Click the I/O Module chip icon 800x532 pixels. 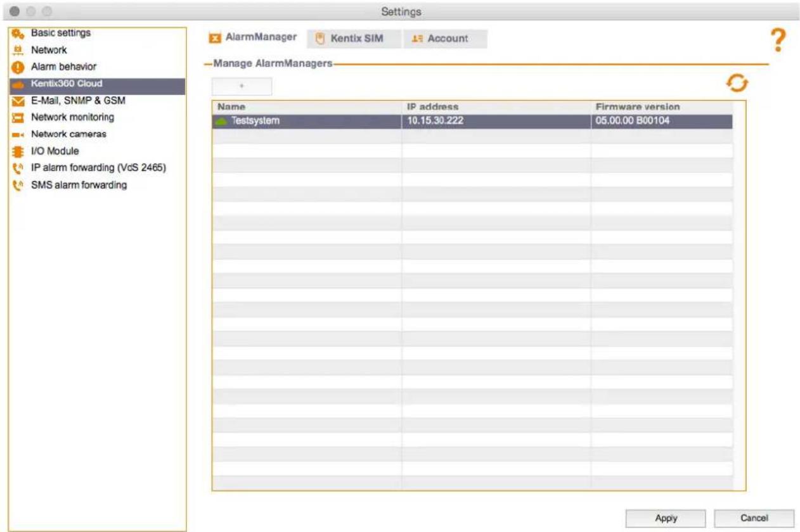point(18,151)
